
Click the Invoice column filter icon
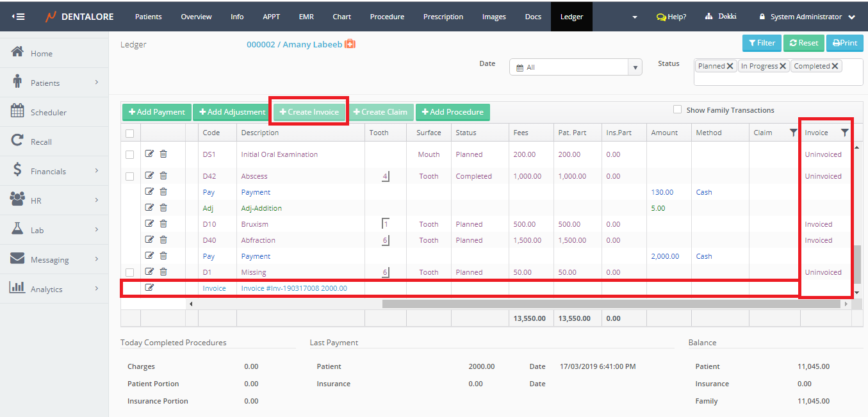(844, 133)
